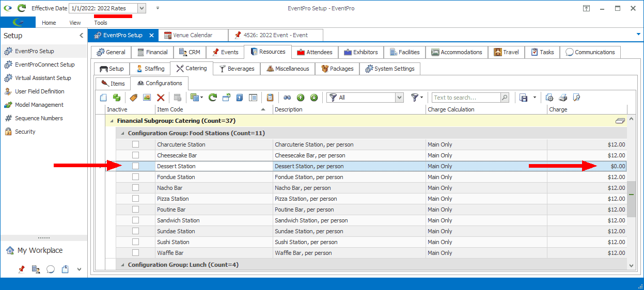Click the green move down arrow icon
Screen dimensions: 644x290
[314, 98]
